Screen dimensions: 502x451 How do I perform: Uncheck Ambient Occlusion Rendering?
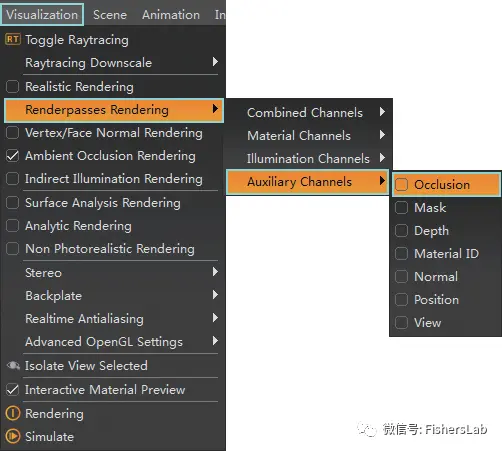pyautogui.click(x=13, y=156)
